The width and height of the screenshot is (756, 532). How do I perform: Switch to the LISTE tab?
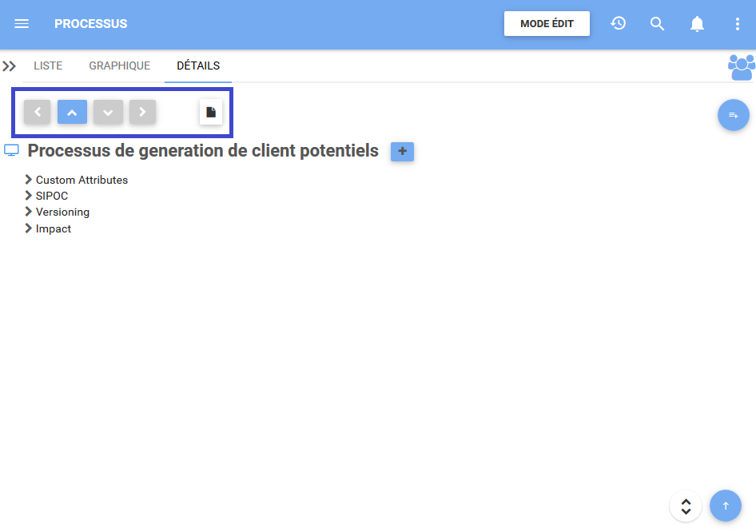tap(48, 66)
